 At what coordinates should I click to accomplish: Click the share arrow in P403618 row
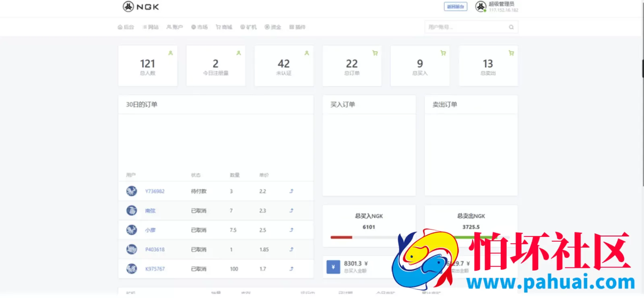291,249
